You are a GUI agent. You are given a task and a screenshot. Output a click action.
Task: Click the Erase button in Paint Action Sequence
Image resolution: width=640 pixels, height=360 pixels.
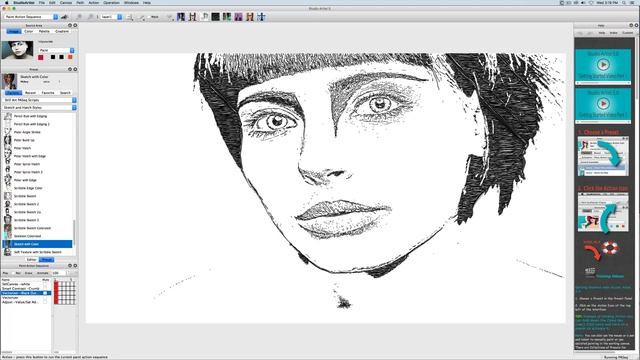pyautogui.click(x=29, y=273)
